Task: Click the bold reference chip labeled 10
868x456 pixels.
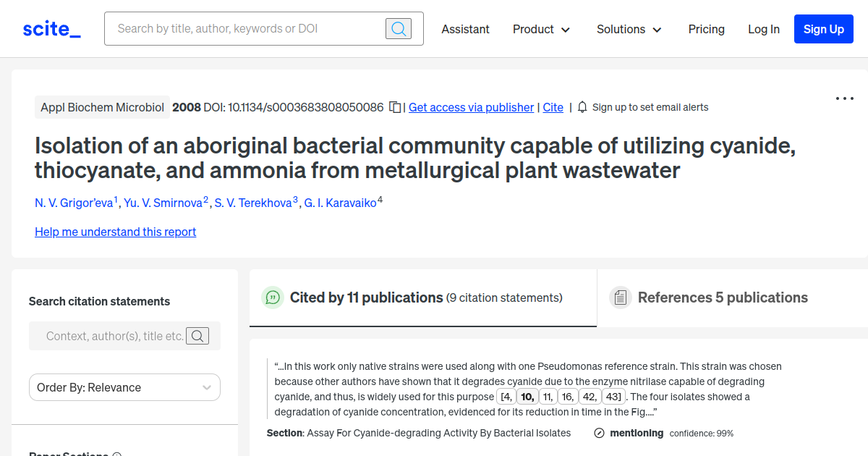Action: click(526, 397)
